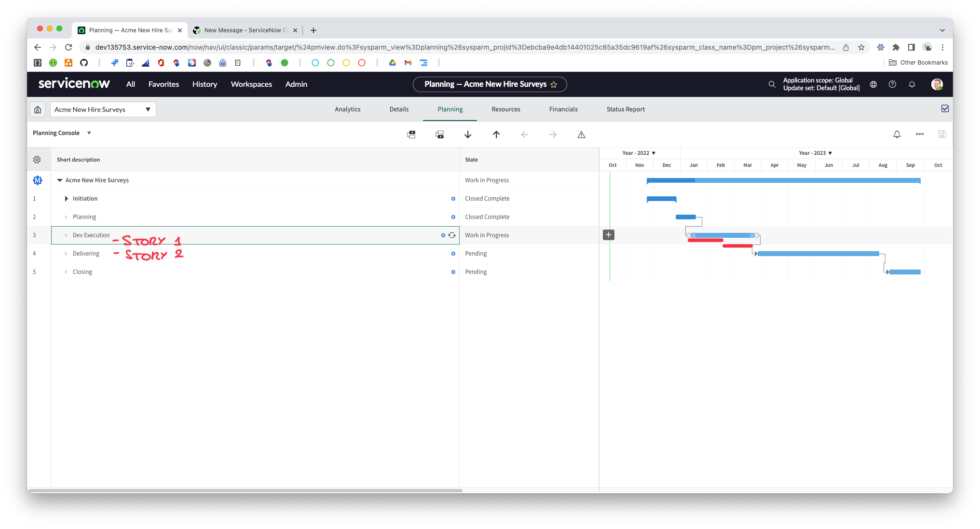Open the Status Report tab

(626, 109)
